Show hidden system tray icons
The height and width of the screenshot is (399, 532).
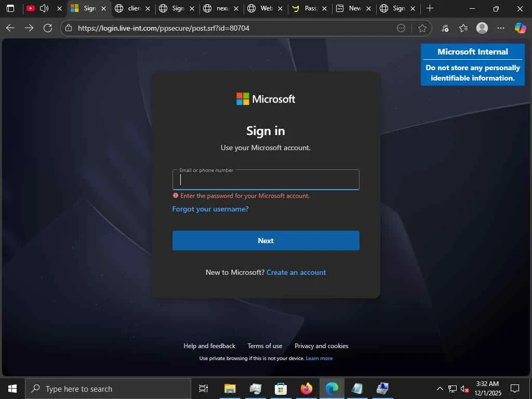coord(440,389)
